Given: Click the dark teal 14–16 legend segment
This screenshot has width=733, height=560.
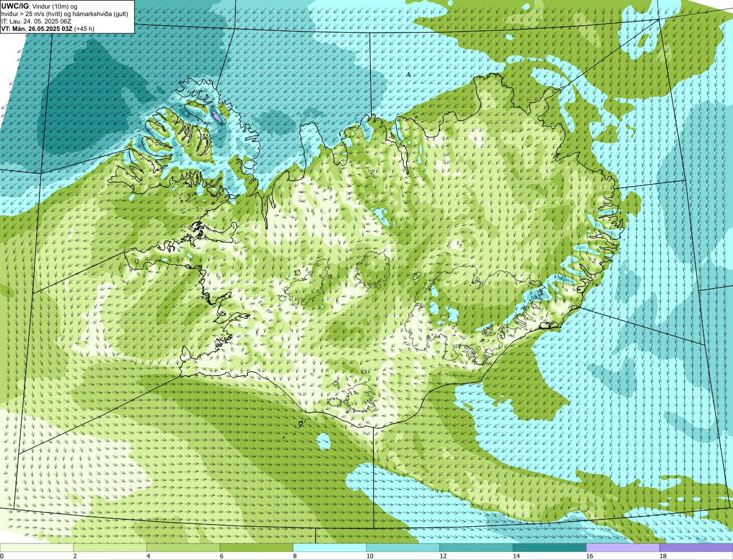Looking at the screenshot, I should 550,548.
